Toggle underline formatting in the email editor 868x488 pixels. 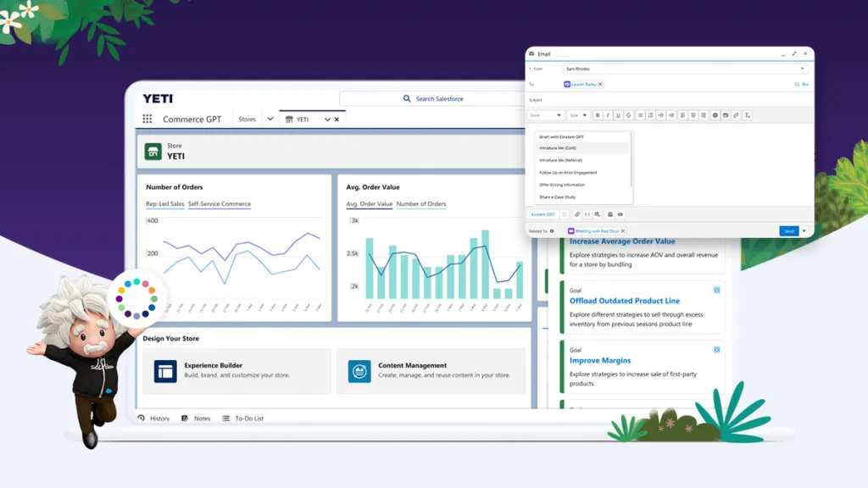617,115
